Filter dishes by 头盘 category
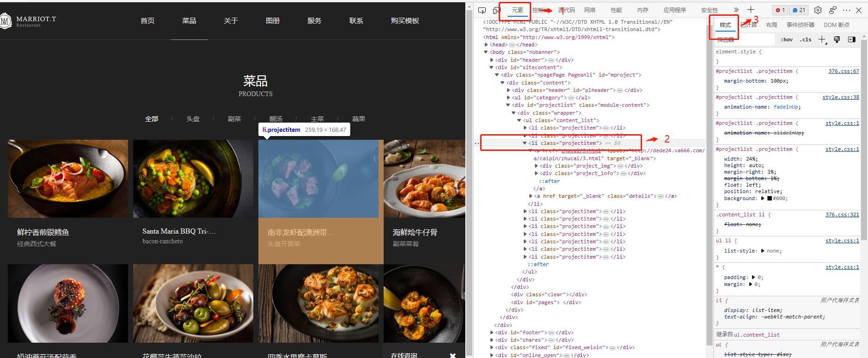 coord(193,119)
